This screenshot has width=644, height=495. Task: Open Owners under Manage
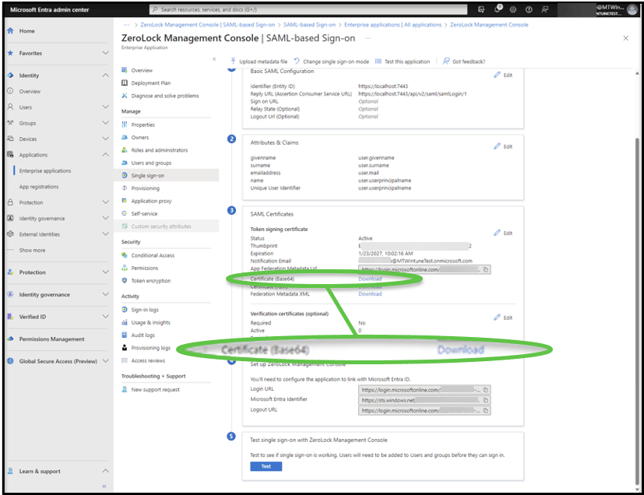(x=140, y=137)
